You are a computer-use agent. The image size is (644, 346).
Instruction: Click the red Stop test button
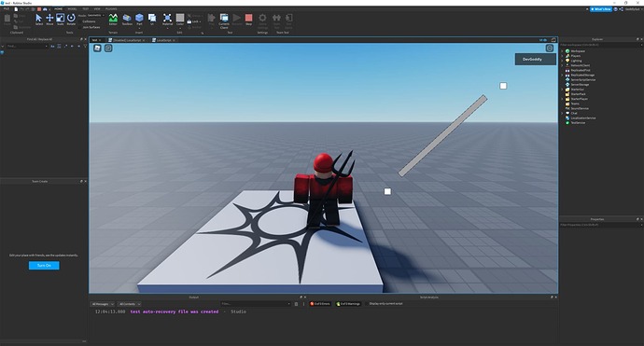pos(248,20)
